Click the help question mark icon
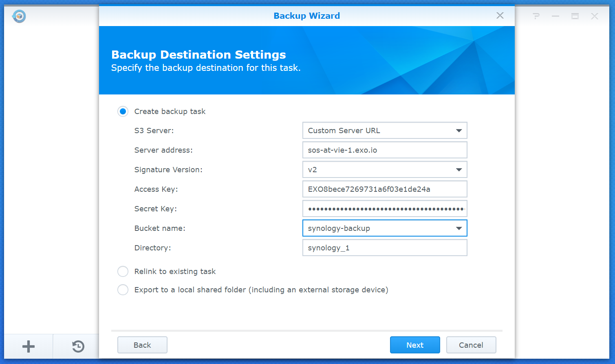The image size is (615, 364). pyautogui.click(x=536, y=16)
